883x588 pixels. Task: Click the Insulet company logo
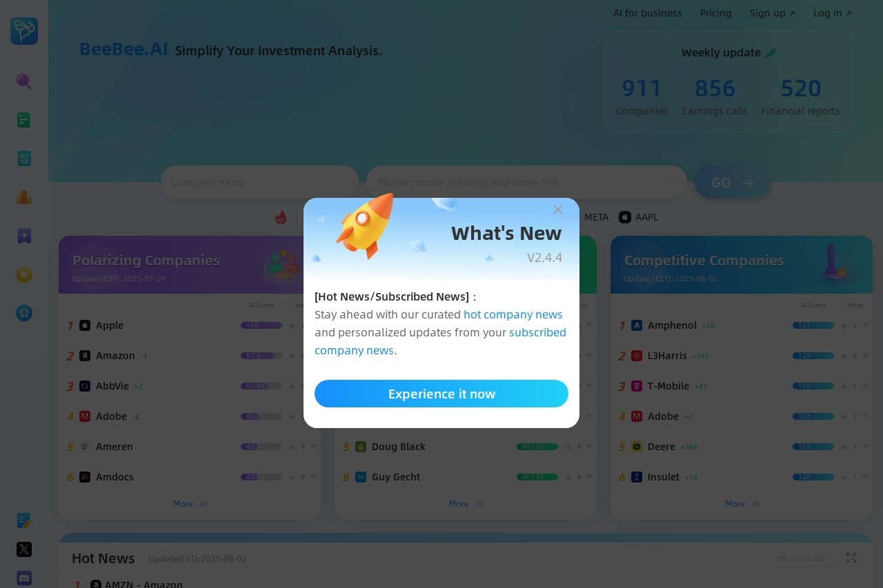tap(637, 477)
